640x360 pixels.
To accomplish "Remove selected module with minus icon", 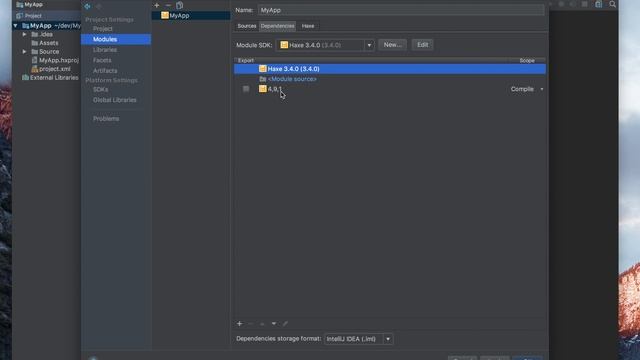I will point(168,5).
